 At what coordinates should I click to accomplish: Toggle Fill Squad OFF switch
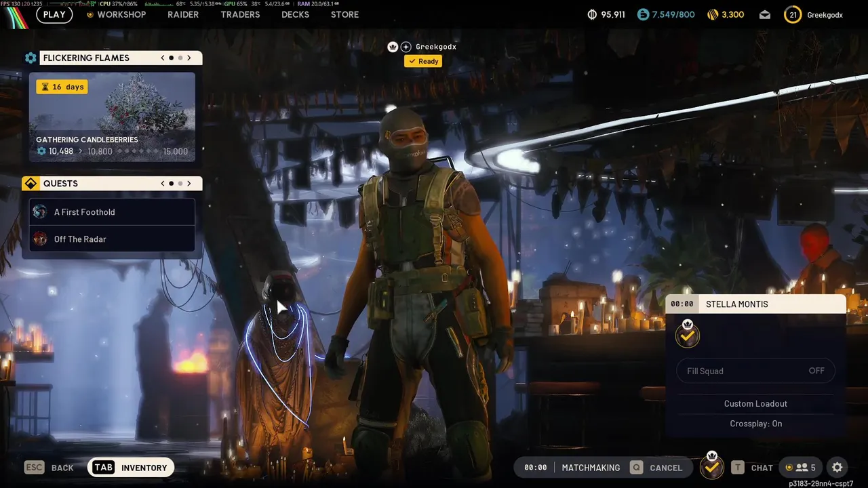click(756, 371)
